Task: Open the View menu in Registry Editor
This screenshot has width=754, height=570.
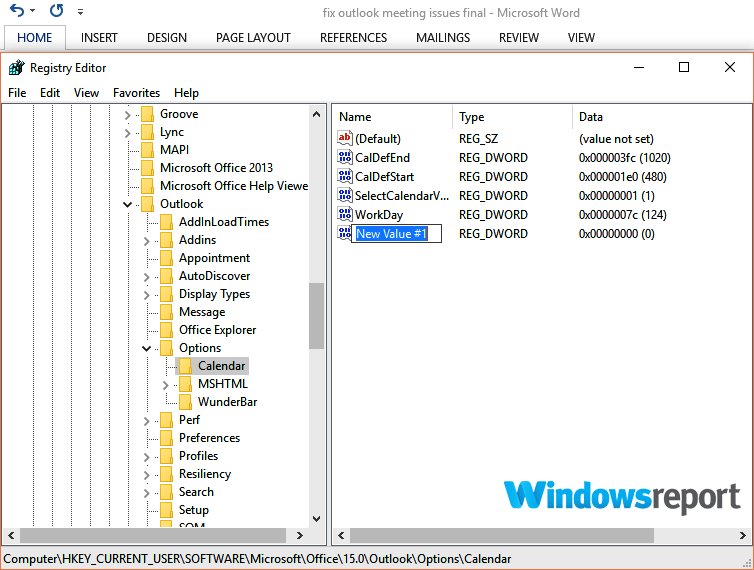Action: pyautogui.click(x=87, y=93)
